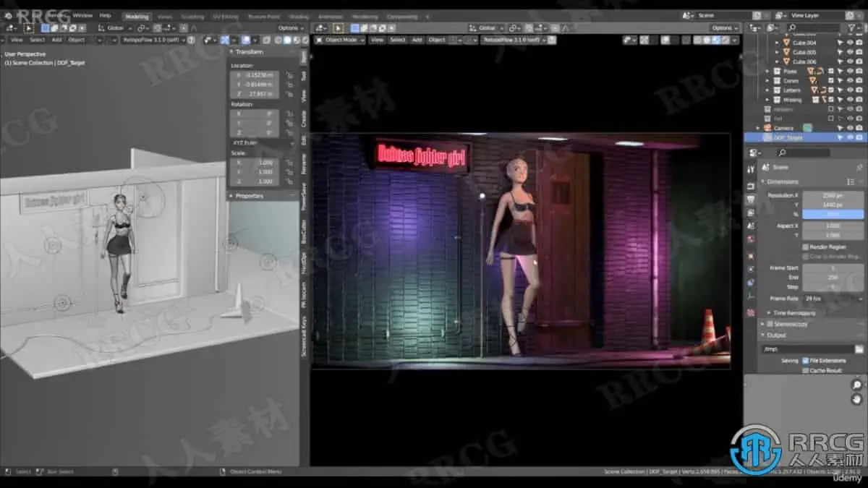Open the Object Mode dropdown

[x=341, y=40]
